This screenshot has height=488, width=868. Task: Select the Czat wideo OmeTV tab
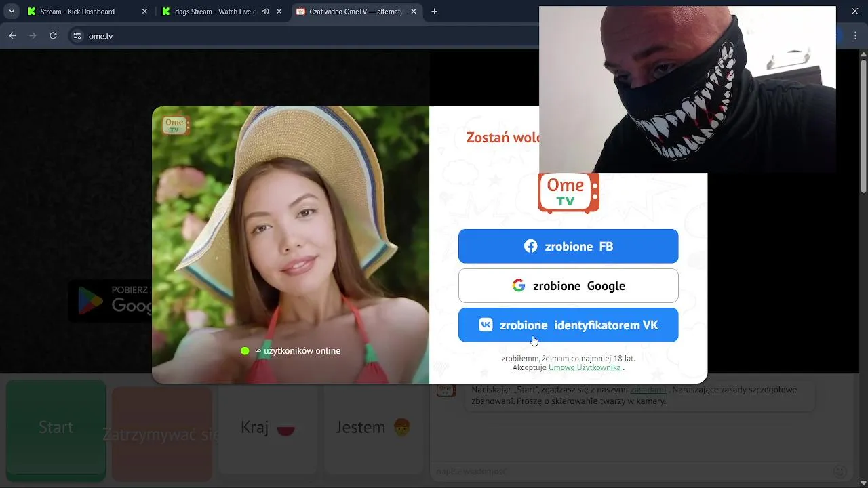point(356,12)
